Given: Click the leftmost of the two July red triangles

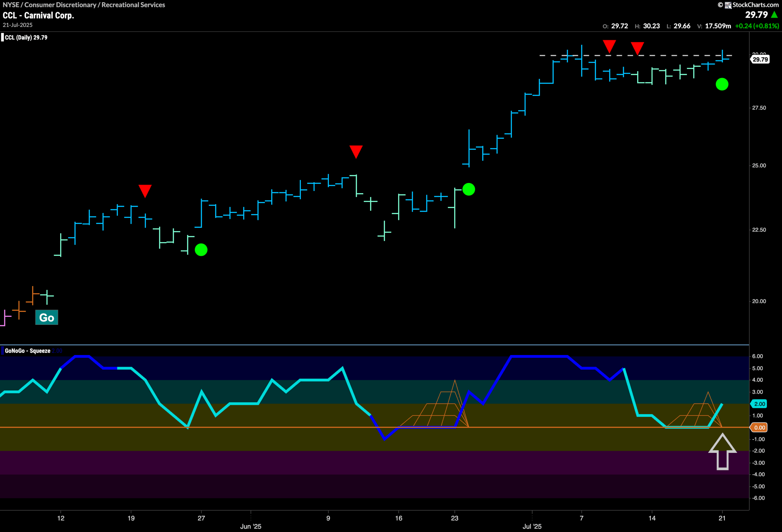Looking at the screenshot, I should pos(609,46).
